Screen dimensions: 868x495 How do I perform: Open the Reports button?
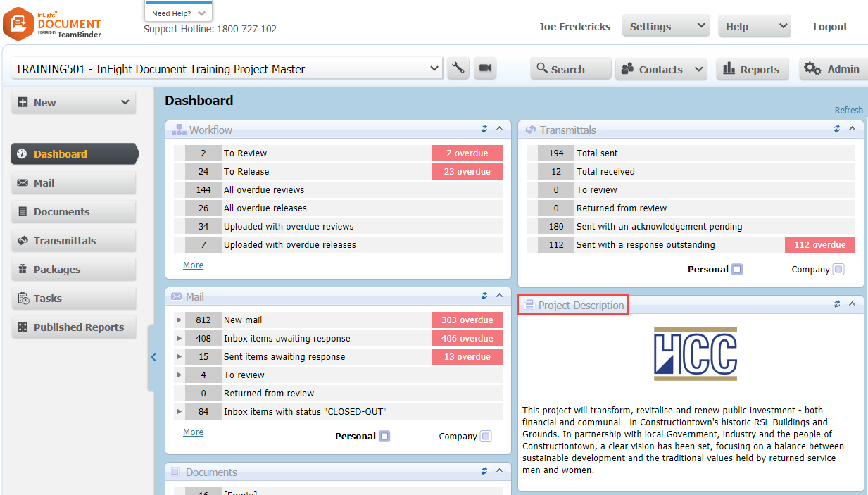[x=753, y=69]
